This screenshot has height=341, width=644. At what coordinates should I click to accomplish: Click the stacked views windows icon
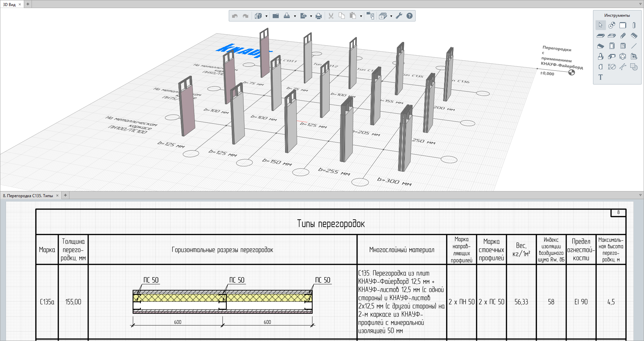click(x=383, y=16)
